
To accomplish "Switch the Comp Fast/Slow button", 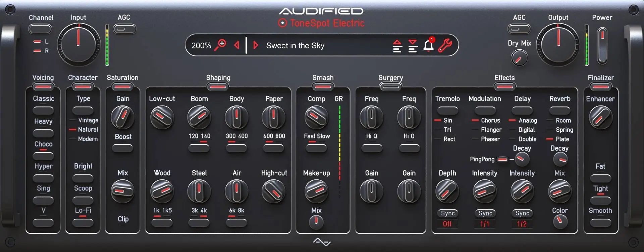I will (x=316, y=148).
